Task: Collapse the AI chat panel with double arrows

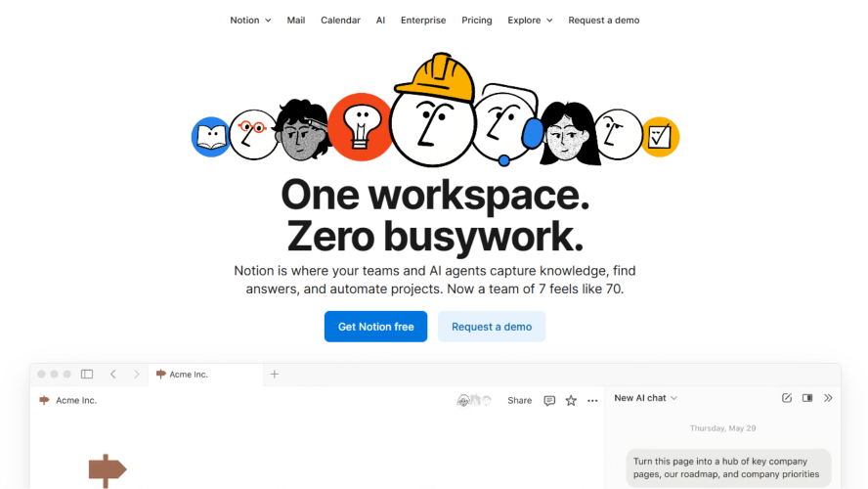Action: pyautogui.click(x=828, y=398)
